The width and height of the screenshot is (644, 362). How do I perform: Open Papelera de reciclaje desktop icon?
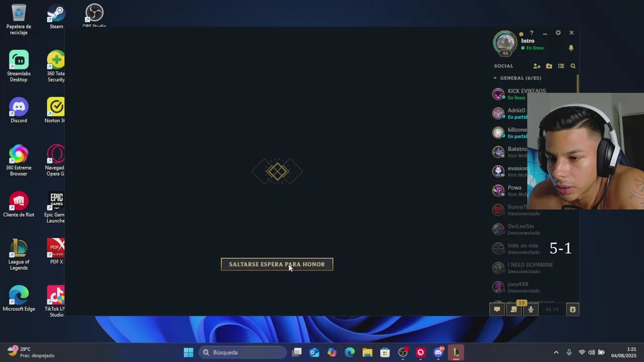point(19,20)
